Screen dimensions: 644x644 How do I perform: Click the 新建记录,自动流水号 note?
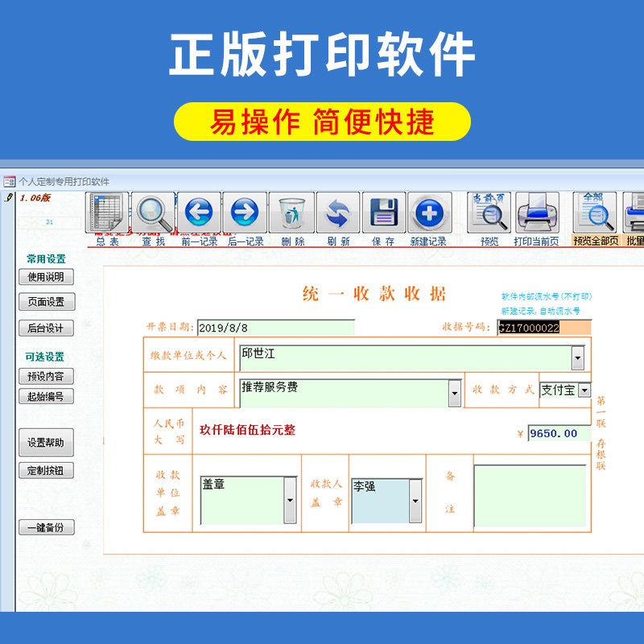click(541, 311)
